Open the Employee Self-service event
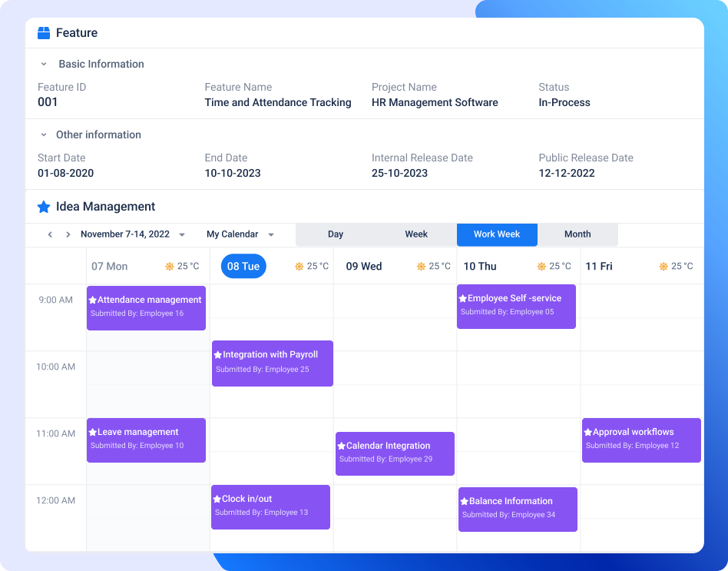728x571 pixels. [x=516, y=307]
